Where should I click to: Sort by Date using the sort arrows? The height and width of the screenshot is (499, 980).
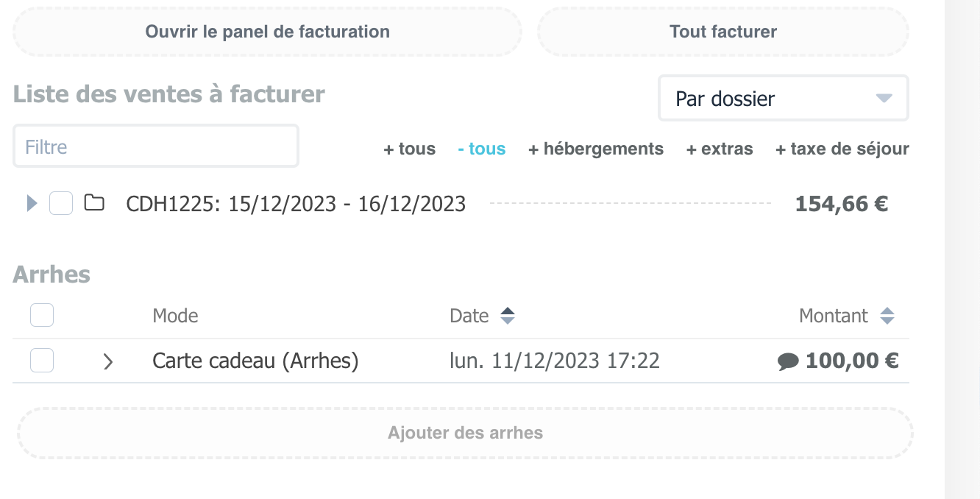point(508,316)
